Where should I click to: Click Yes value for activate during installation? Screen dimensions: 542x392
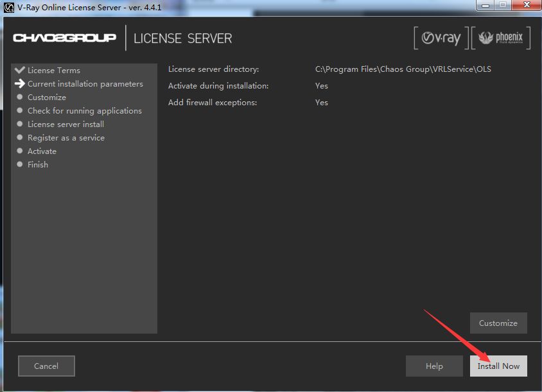[x=322, y=86]
